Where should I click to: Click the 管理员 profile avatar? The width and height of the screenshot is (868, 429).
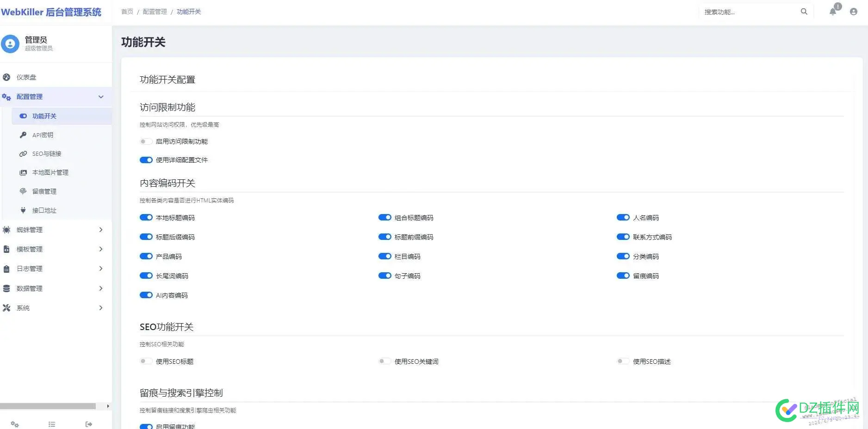pos(10,44)
